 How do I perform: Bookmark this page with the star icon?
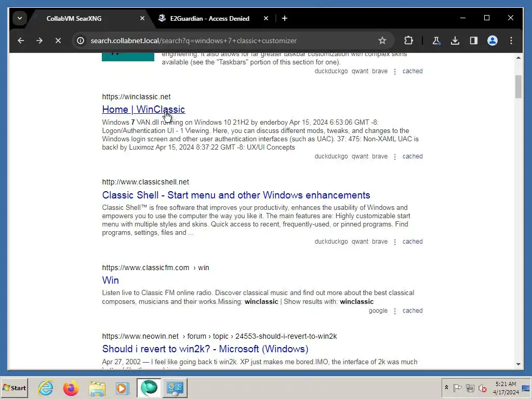pos(382,41)
